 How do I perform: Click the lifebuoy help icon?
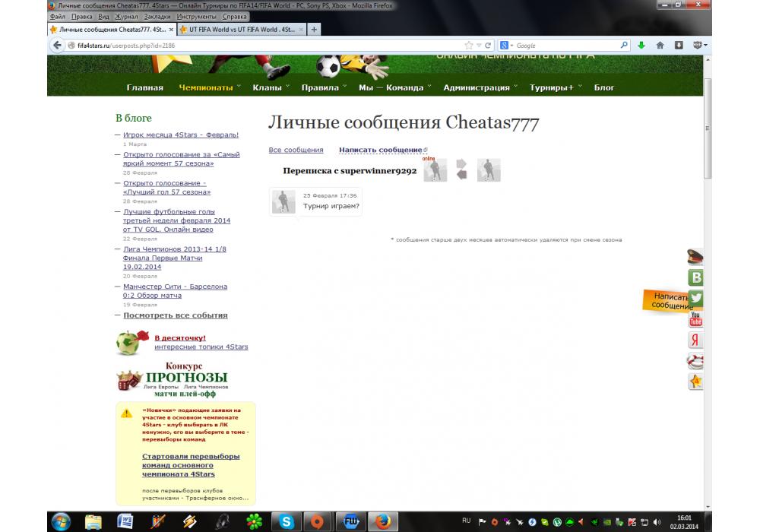[x=695, y=360]
